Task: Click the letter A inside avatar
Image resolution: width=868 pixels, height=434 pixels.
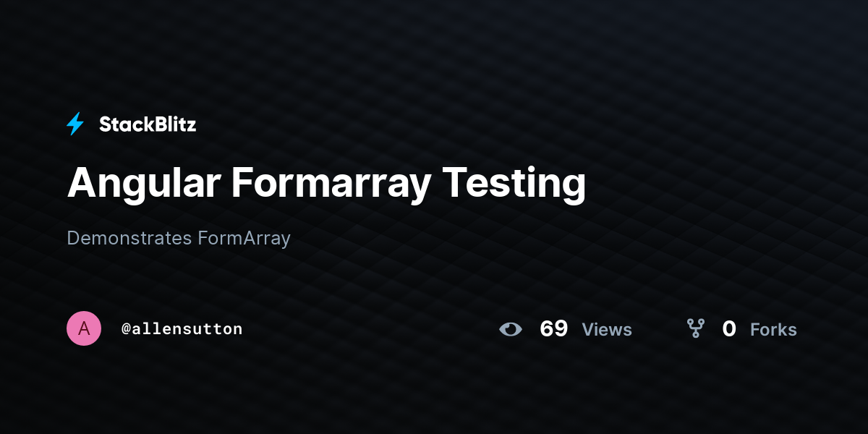Action: point(84,328)
